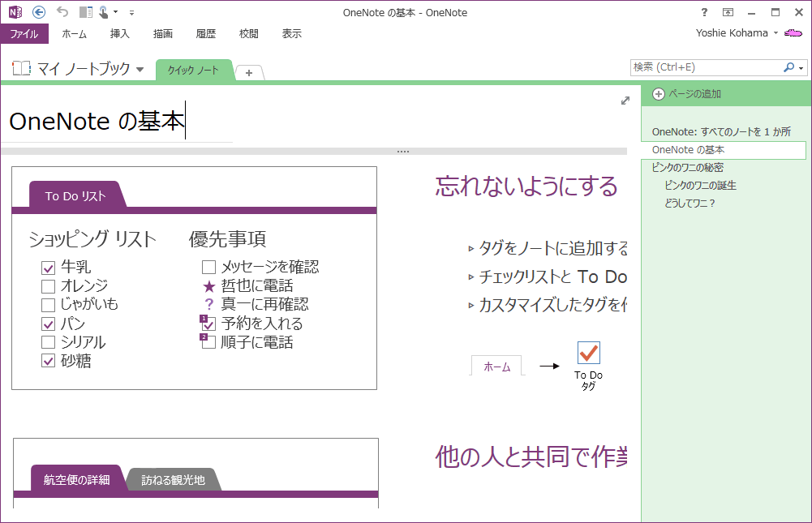Viewport: 812px width, 523px height.
Task: Click into the 検索 (Ctrl+E) search box
Action: click(706, 67)
